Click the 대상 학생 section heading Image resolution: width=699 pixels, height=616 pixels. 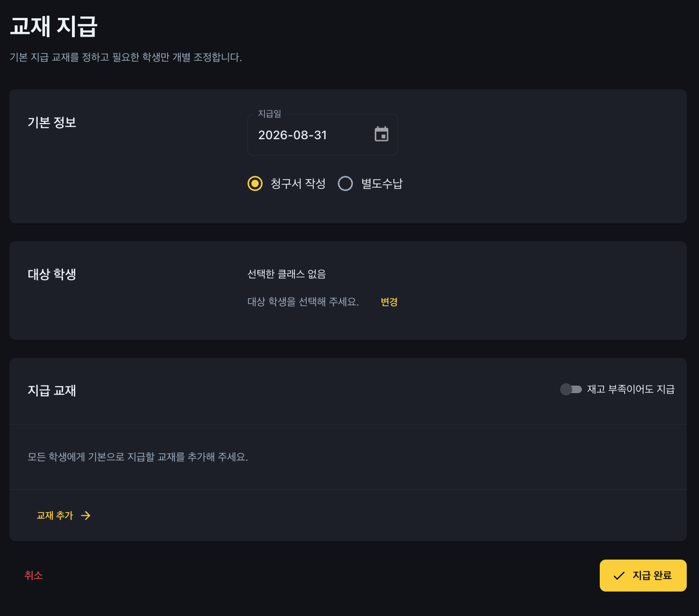[52, 275]
